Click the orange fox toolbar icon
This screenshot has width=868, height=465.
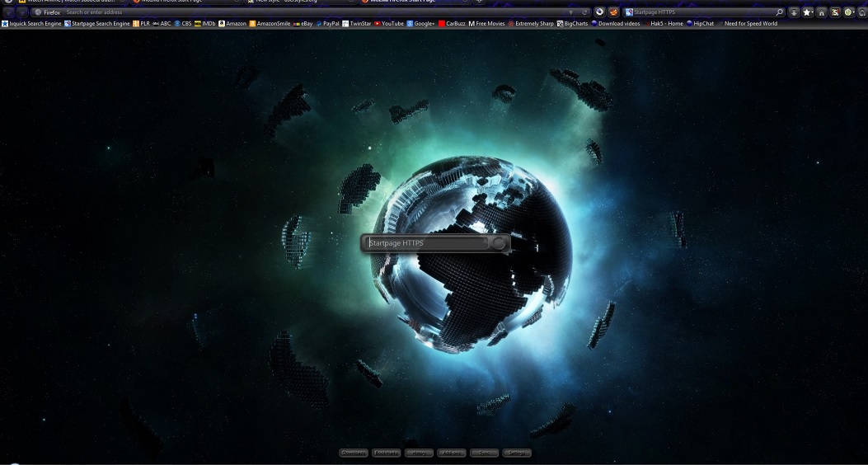pyautogui.click(x=613, y=12)
